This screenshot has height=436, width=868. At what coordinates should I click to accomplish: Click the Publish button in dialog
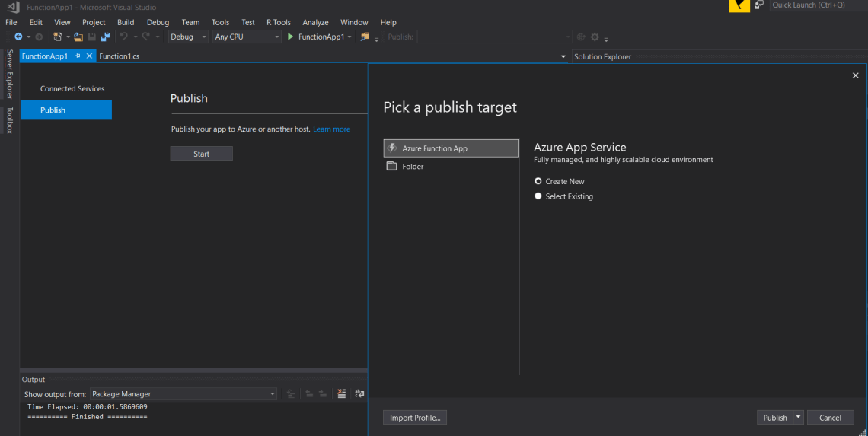[x=774, y=417]
